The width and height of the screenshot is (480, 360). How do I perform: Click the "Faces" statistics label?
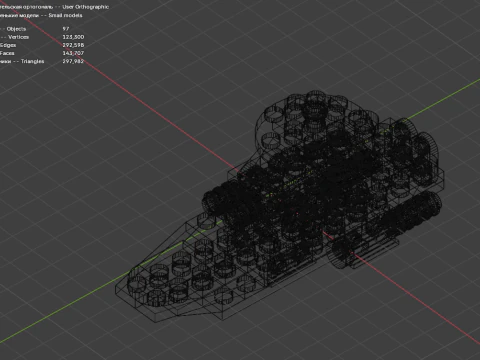pos(7,53)
